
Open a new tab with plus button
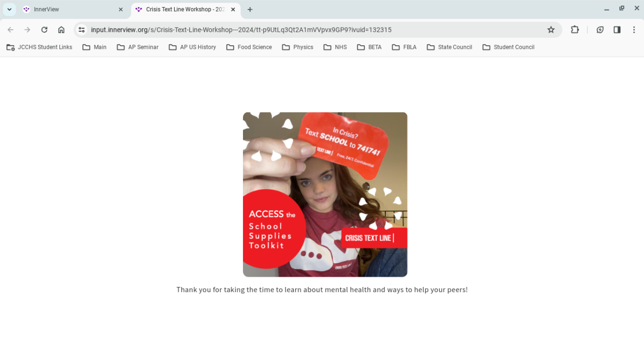[250, 10]
